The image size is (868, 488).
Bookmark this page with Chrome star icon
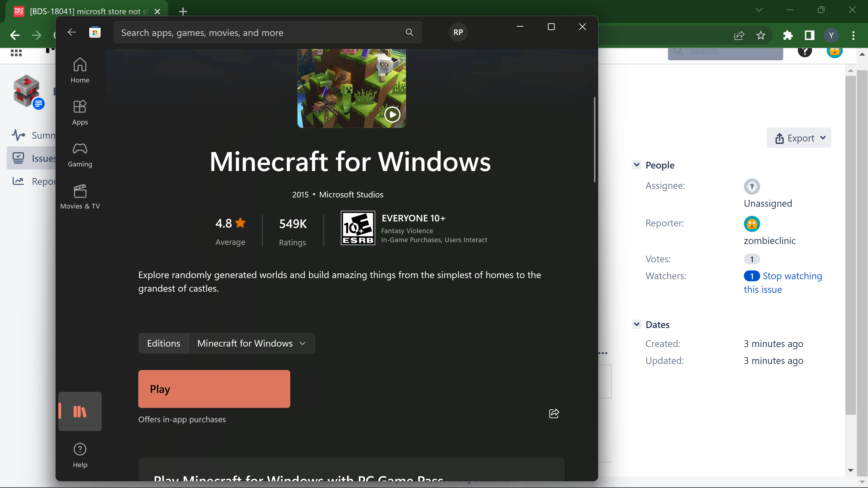760,35
